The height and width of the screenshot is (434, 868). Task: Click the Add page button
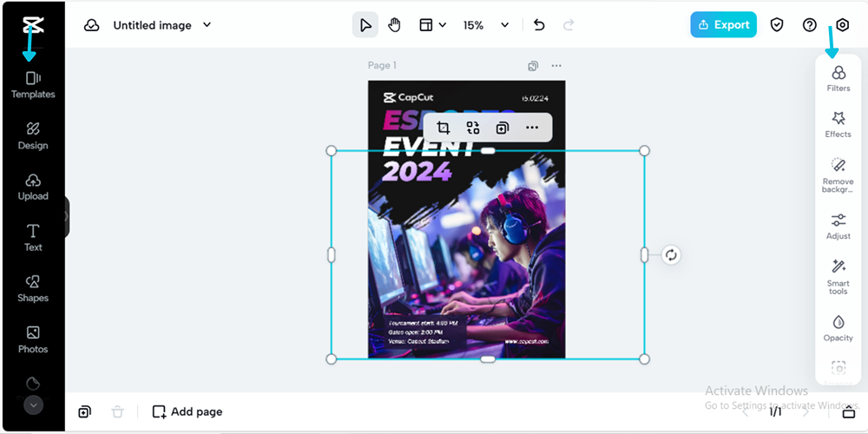tap(187, 411)
